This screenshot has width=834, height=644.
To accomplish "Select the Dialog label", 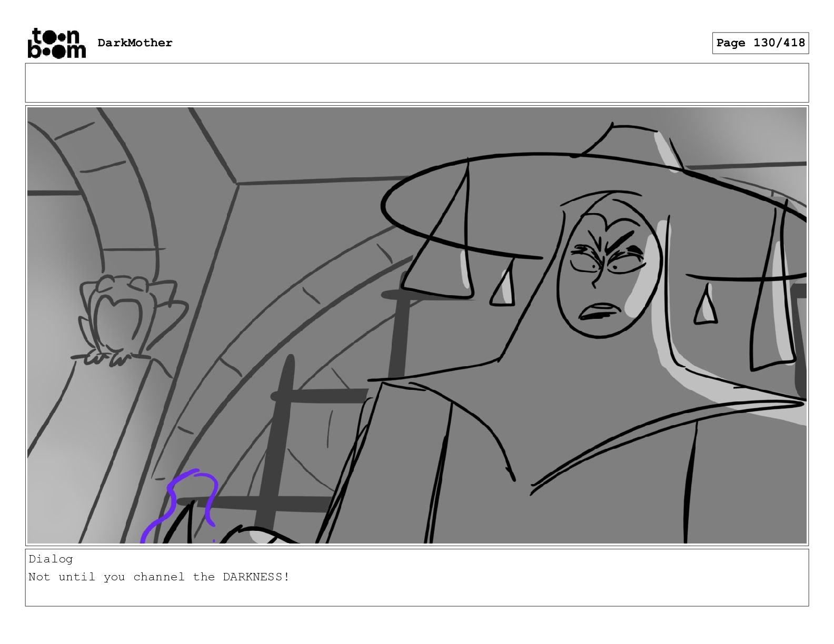I will coord(51,559).
